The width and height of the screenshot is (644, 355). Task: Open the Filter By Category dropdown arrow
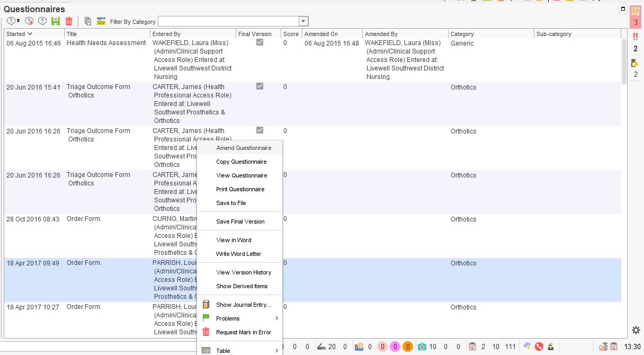[x=303, y=21]
